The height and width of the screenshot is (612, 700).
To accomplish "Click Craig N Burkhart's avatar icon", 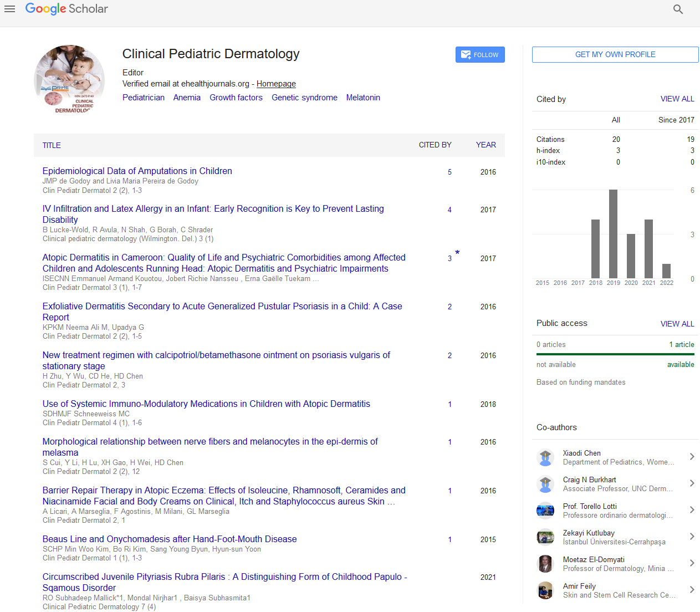I will tap(545, 484).
